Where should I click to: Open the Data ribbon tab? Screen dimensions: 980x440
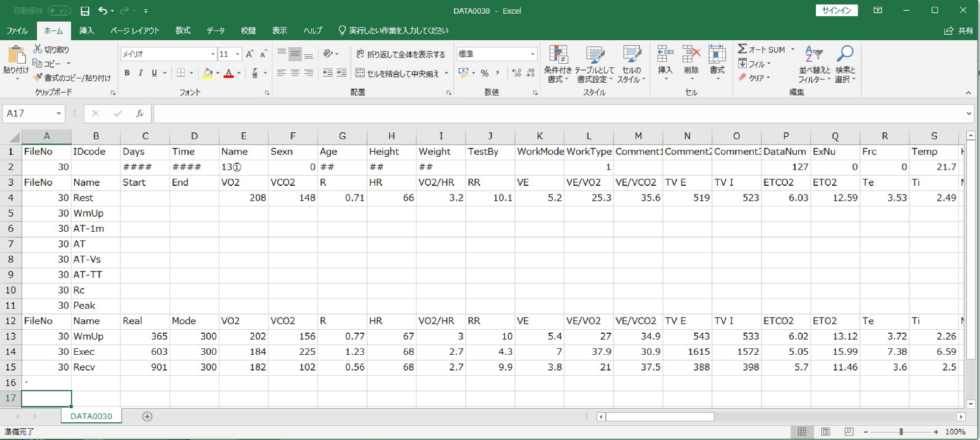[x=215, y=30]
